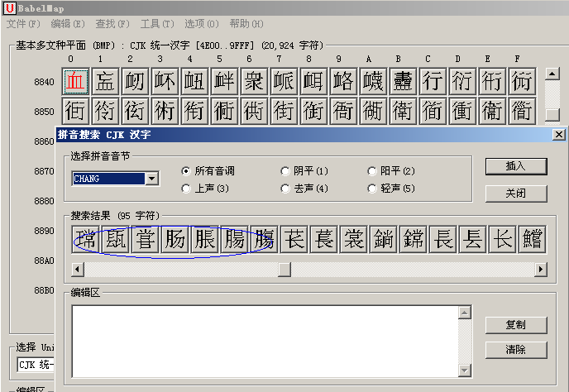Select the simplified 长 search result
This screenshot has width=569, height=392.
tap(503, 239)
